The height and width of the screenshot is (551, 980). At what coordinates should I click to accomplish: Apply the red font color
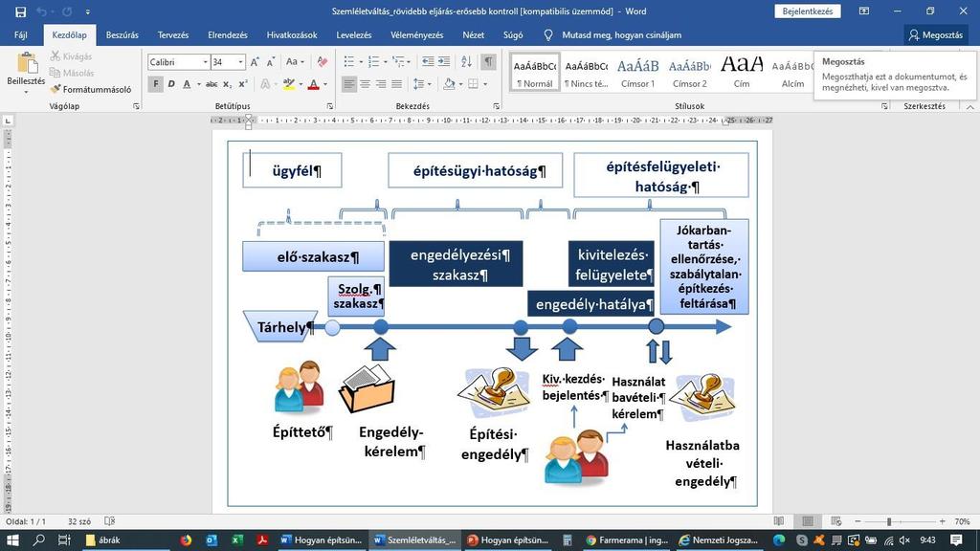pyautogui.click(x=314, y=84)
